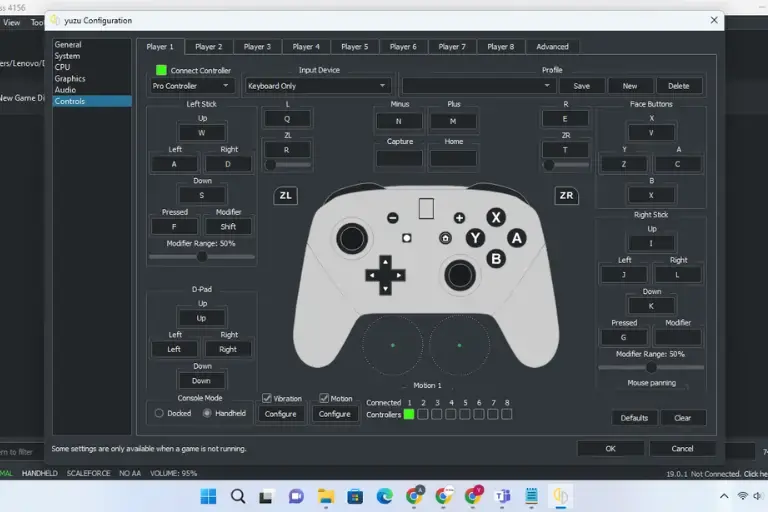The width and height of the screenshot is (768, 512).
Task: Show hidden tray icons chevron
Action: (724, 496)
